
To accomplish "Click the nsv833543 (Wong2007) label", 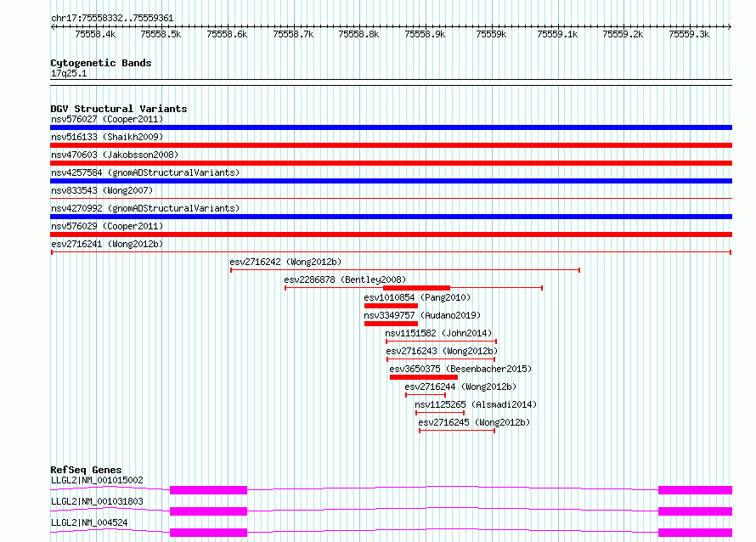I will click(x=102, y=190).
